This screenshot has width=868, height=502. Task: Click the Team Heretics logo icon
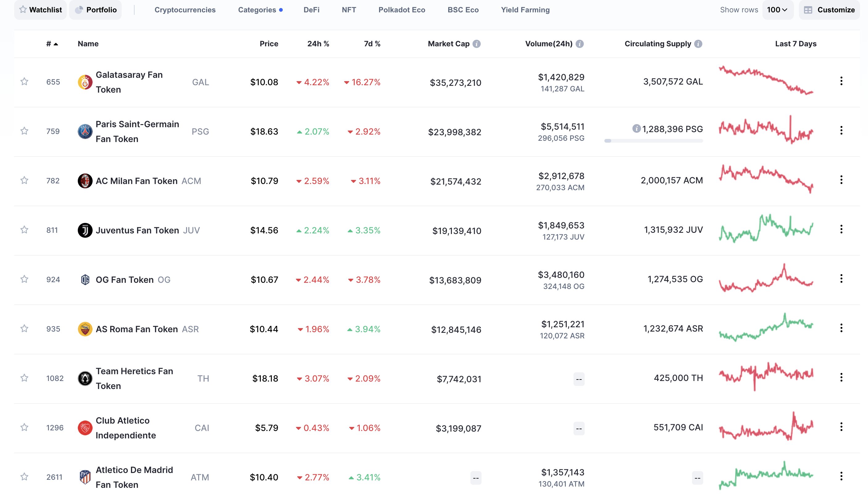85,378
